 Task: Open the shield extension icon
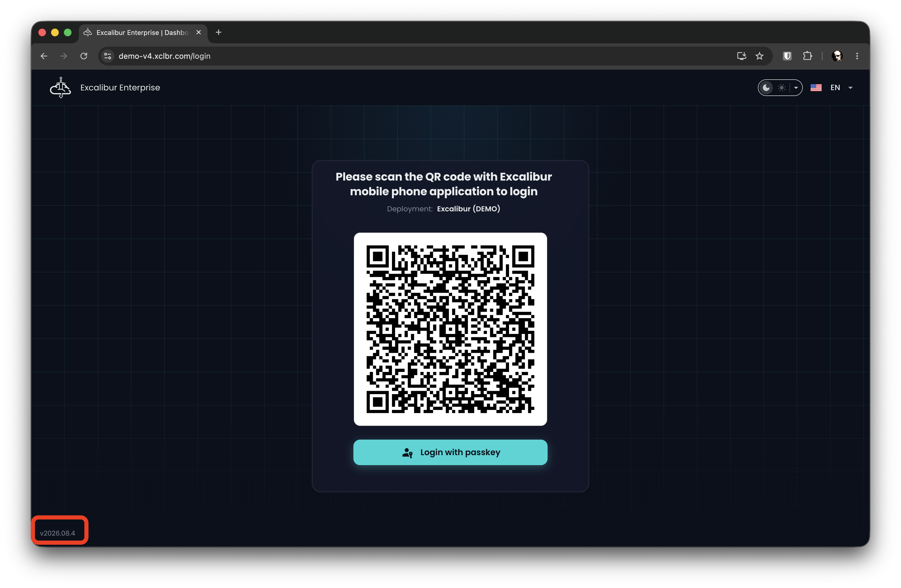point(787,56)
